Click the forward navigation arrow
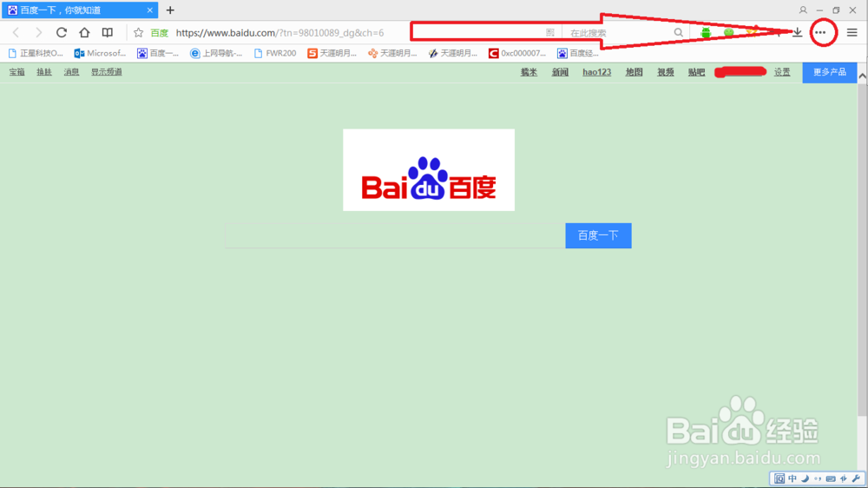The image size is (868, 488). point(38,33)
